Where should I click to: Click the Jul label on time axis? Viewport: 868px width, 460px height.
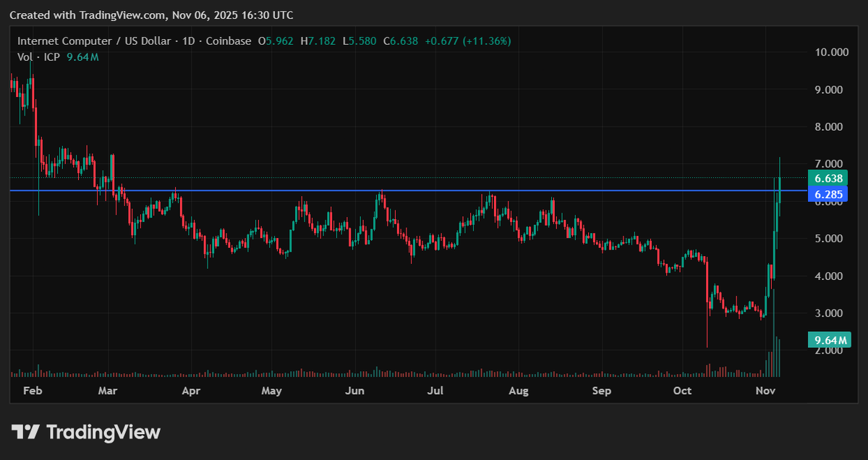click(x=435, y=391)
